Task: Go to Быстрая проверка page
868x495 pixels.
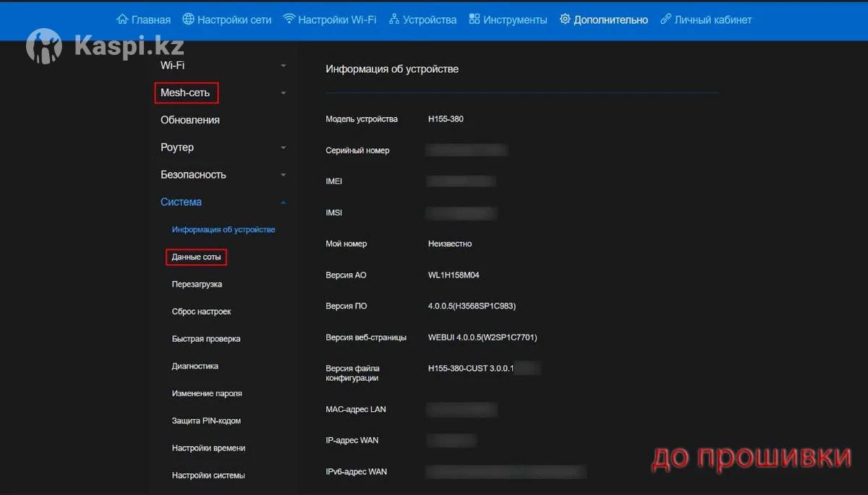Action: click(206, 339)
